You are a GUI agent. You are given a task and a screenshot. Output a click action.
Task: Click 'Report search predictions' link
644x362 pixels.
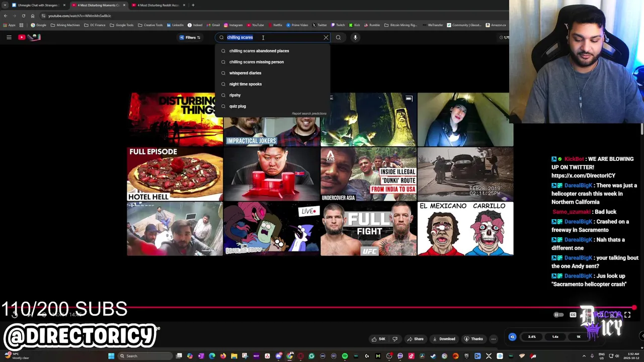click(309, 114)
